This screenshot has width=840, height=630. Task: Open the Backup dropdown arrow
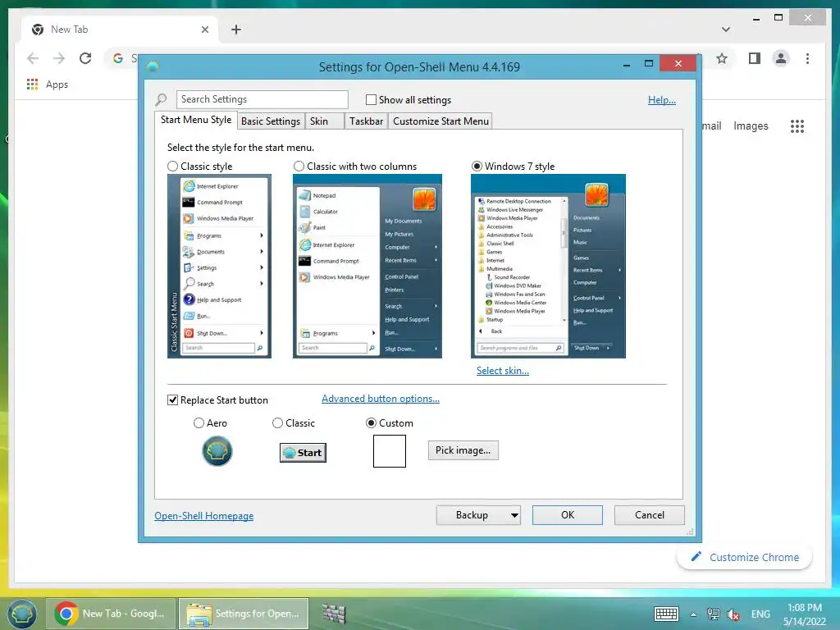click(514, 515)
